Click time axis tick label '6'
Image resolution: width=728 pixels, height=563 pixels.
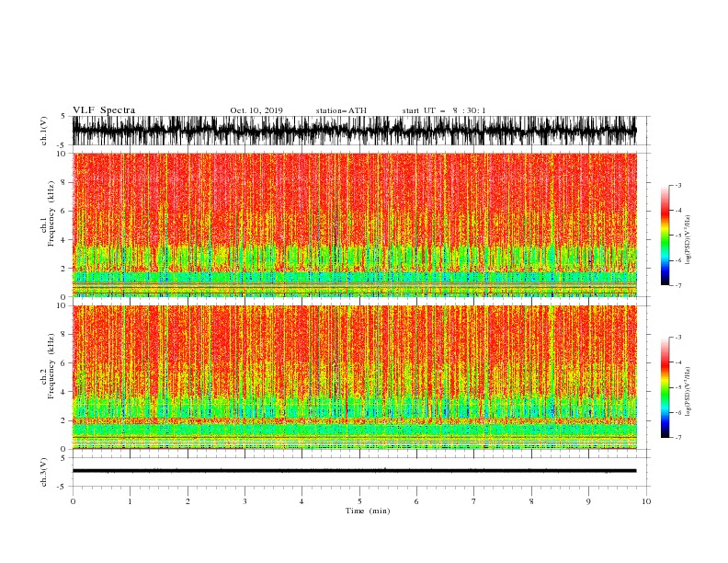pyautogui.click(x=416, y=501)
